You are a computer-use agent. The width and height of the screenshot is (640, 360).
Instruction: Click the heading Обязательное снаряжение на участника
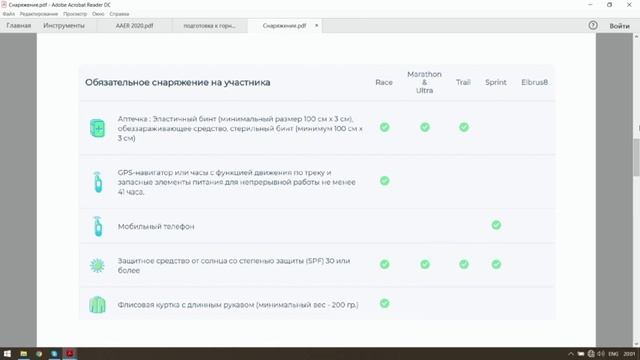click(x=178, y=82)
